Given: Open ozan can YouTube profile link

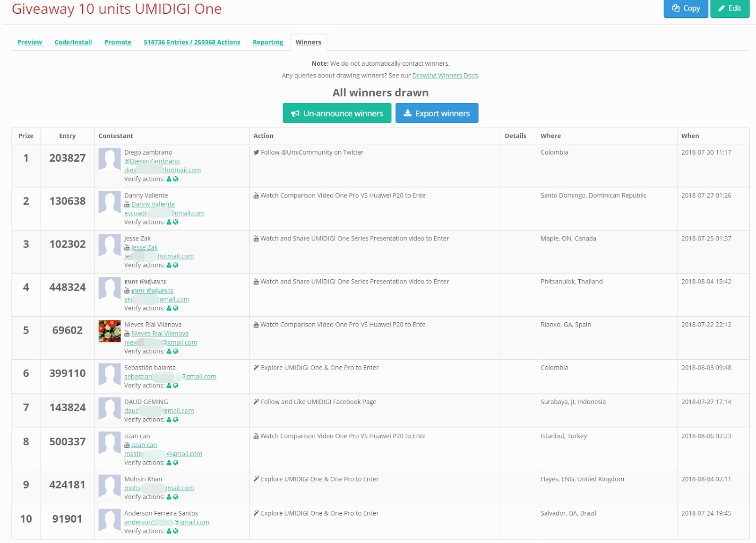Looking at the screenshot, I should pos(144,445).
